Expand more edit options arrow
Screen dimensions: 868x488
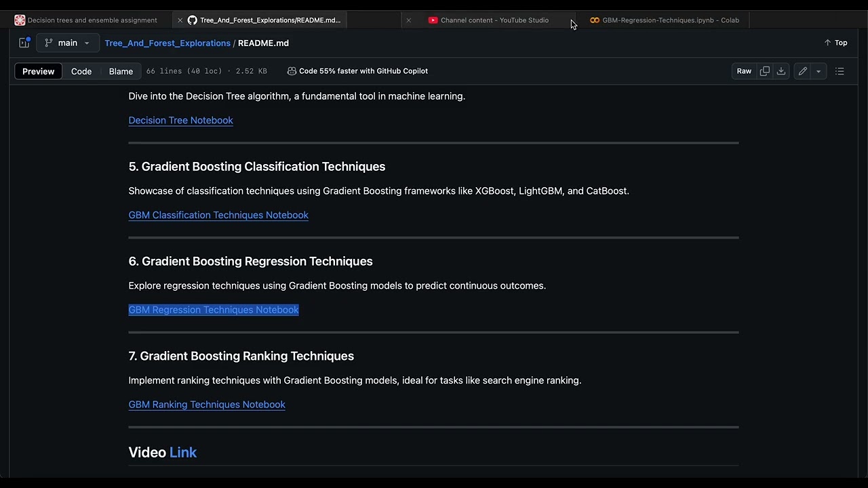click(x=818, y=71)
